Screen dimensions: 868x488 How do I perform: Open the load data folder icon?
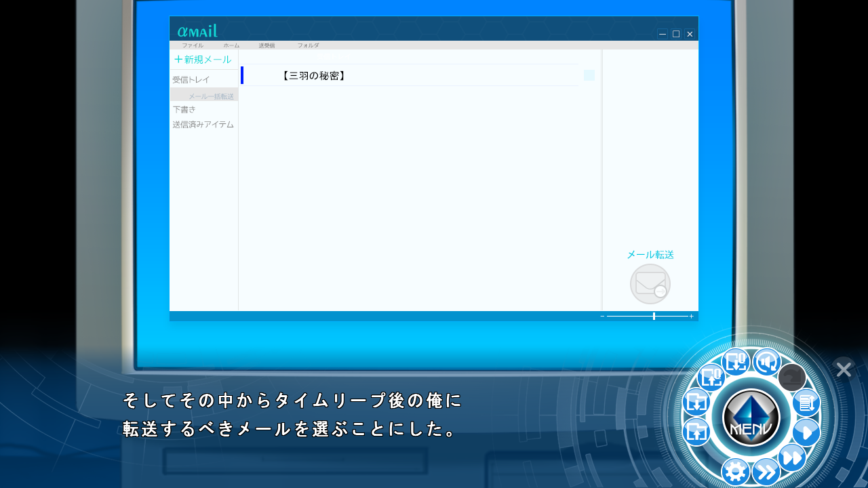696,432
